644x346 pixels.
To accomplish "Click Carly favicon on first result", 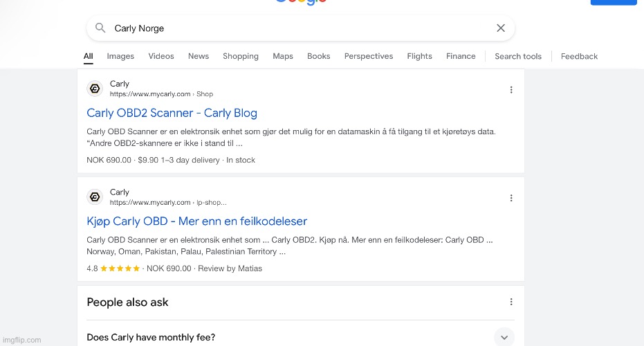I will (95, 89).
